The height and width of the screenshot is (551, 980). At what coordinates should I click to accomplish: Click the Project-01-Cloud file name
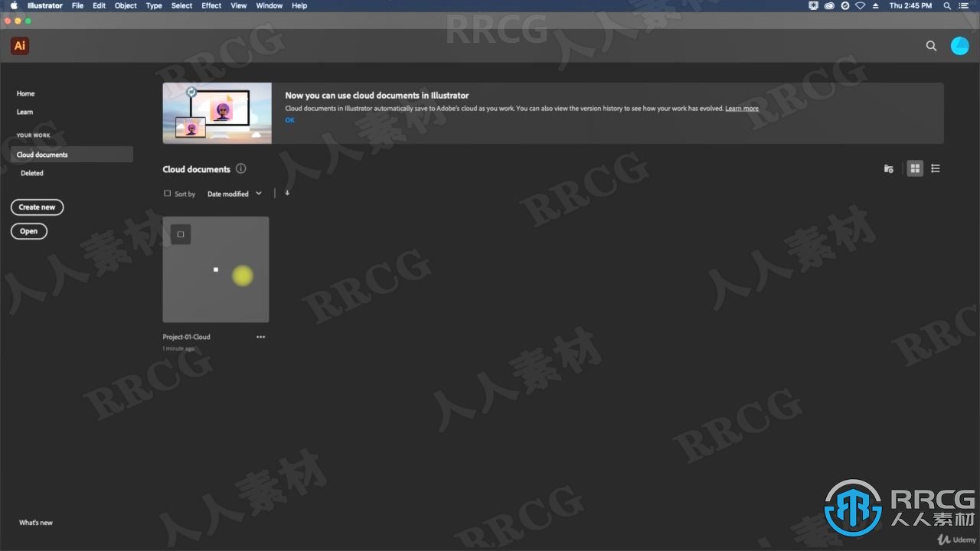[186, 337]
